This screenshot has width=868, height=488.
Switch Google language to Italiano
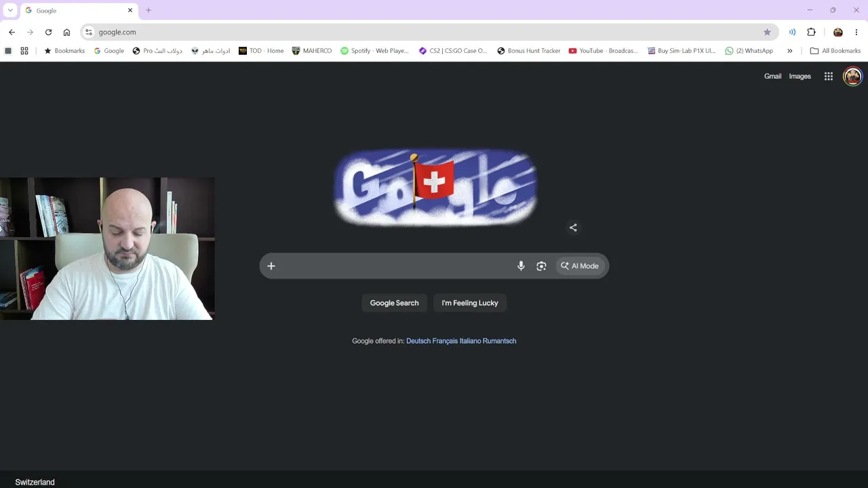pyautogui.click(x=470, y=341)
